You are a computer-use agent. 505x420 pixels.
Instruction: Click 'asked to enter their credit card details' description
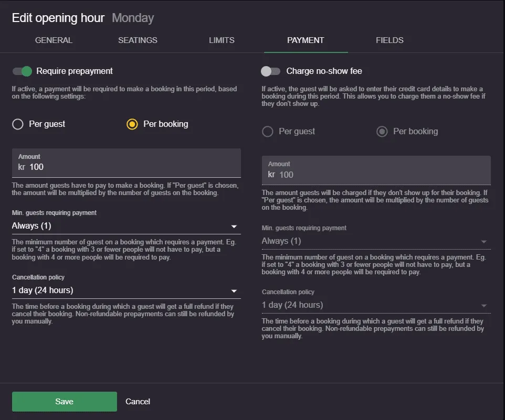373,96
